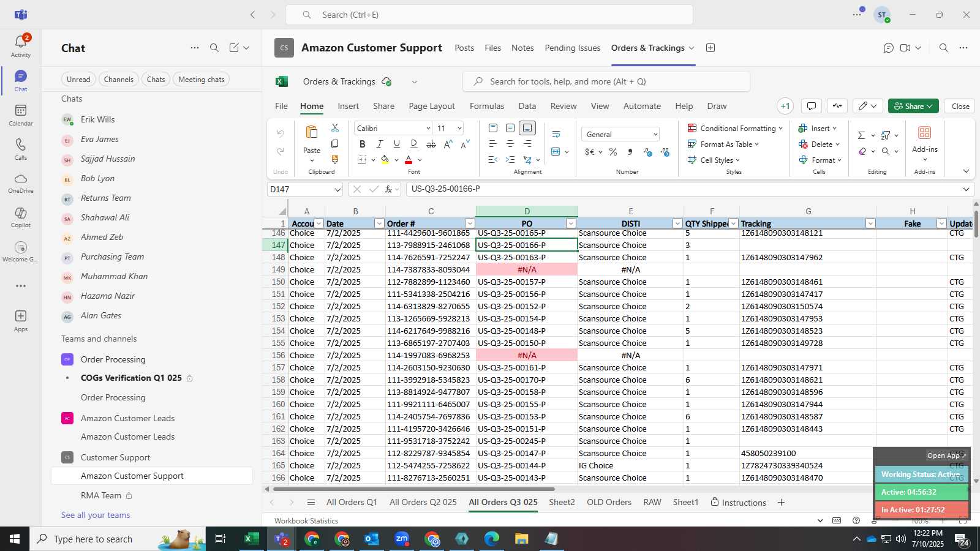Screen dimensions: 980x551
Task: Toggle the Meeting chats filter
Action: [x=202, y=80]
